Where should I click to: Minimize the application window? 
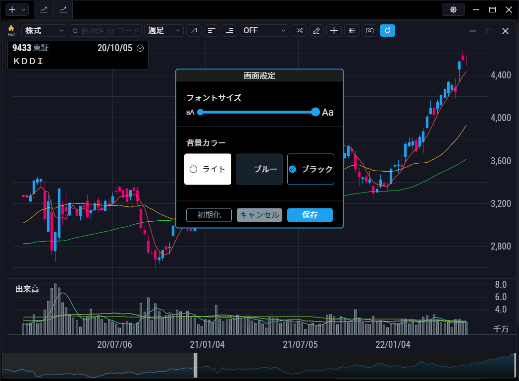pos(476,10)
